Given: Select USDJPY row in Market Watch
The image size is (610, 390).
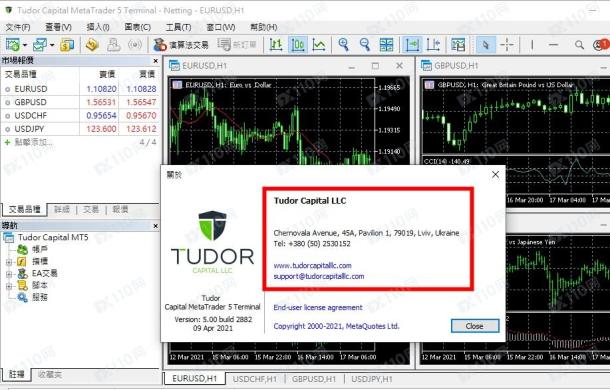Looking at the screenshot, I should pyautogui.click(x=80, y=128).
